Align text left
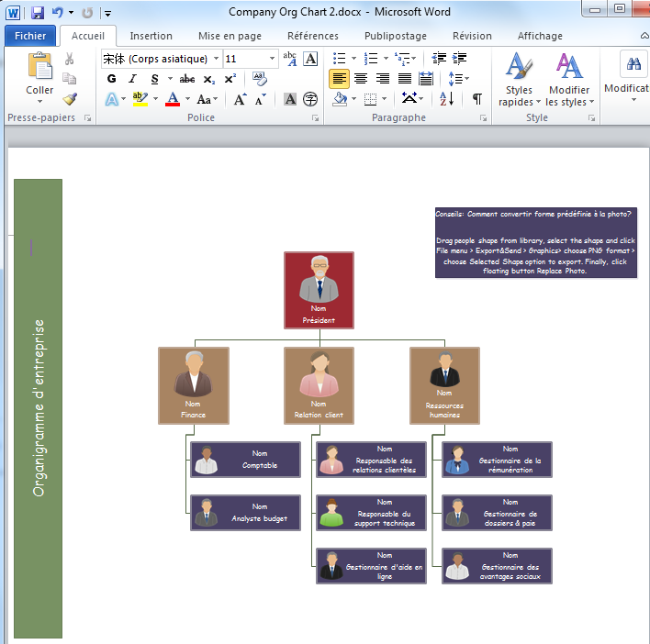The image size is (650, 644). tap(339, 79)
